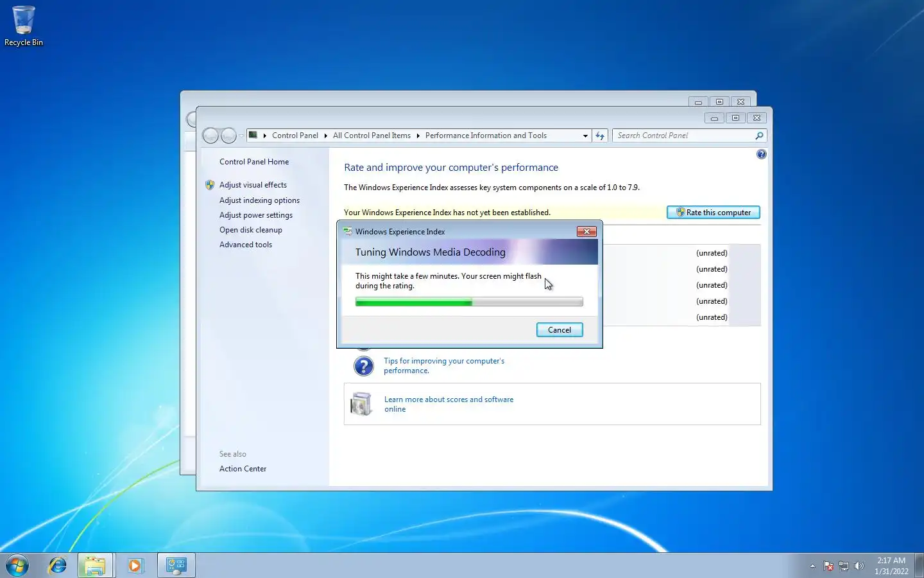The width and height of the screenshot is (924, 578).
Task: Click the Show desktop strip
Action: (919, 565)
